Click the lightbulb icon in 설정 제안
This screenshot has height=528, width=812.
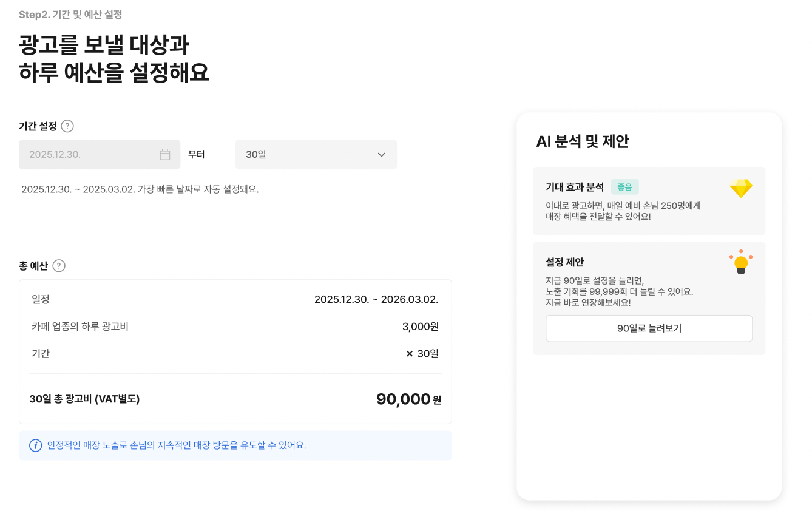pyautogui.click(x=740, y=263)
